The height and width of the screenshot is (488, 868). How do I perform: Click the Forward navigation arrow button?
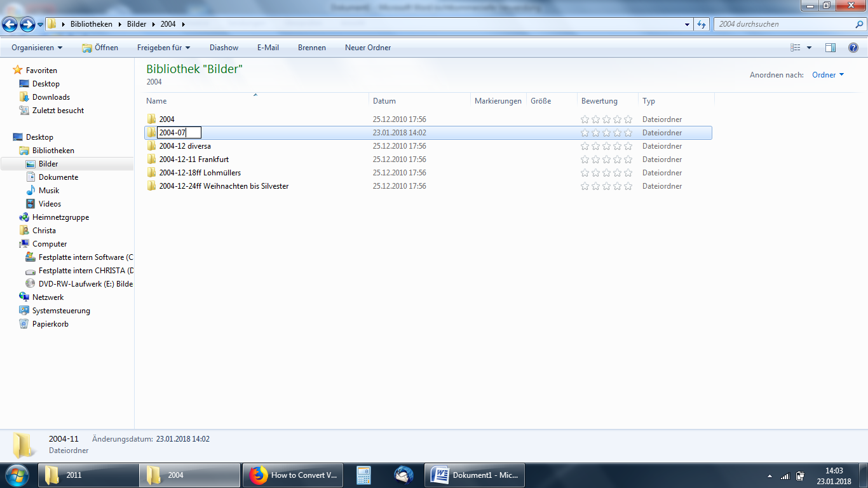click(x=27, y=24)
